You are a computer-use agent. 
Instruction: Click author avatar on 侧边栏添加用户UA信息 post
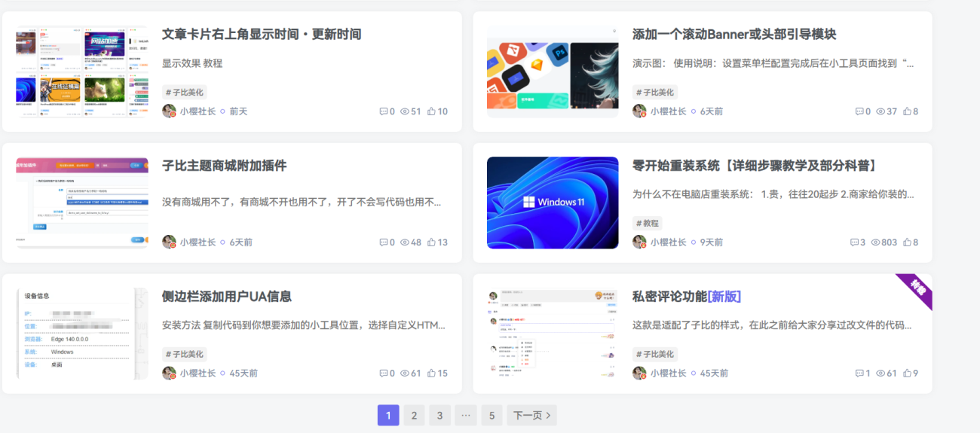[169, 373]
